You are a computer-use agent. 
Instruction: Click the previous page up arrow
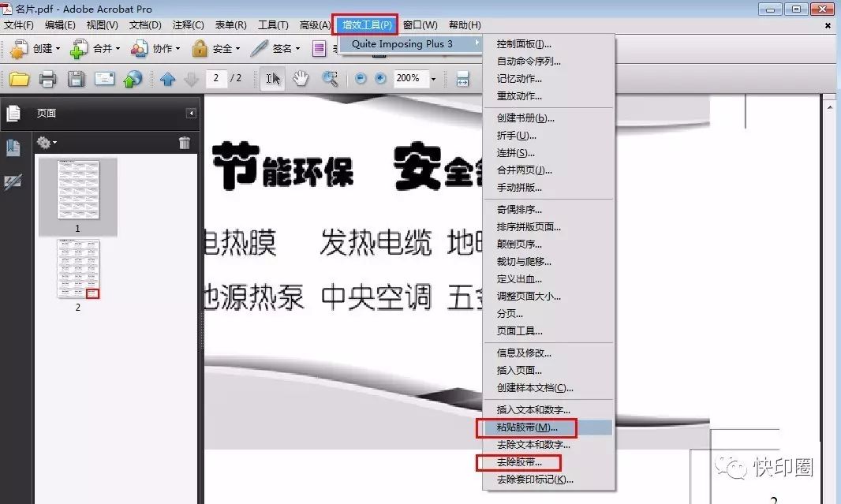point(168,78)
